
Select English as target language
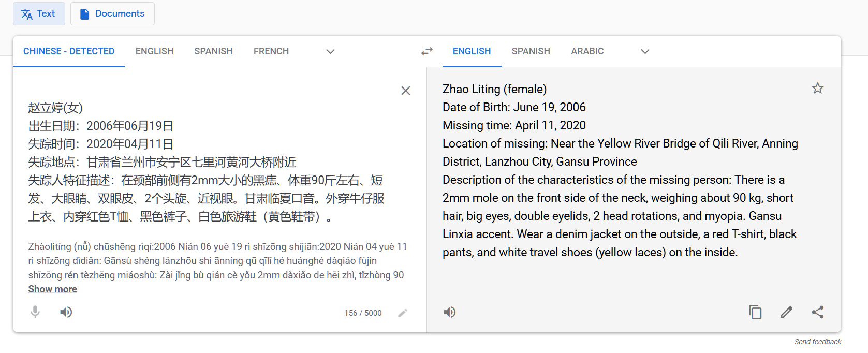[x=472, y=51]
